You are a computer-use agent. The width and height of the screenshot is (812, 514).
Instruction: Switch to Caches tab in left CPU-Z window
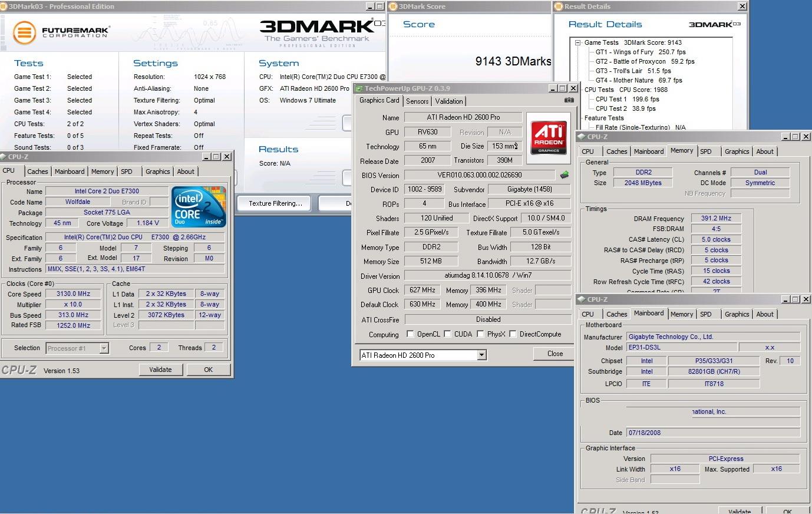[38, 172]
